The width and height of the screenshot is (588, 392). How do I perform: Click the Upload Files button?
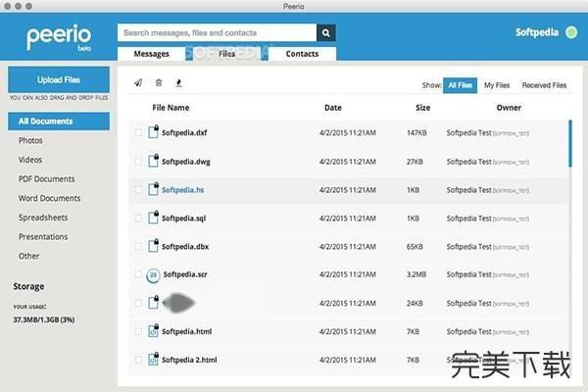[59, 79]
